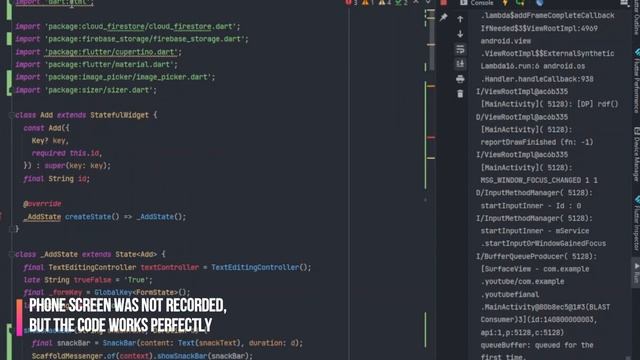Screen dimensions: 640x360
Task: Click console line 'queueBuffer: queued for the'
Action: (537, 345)
